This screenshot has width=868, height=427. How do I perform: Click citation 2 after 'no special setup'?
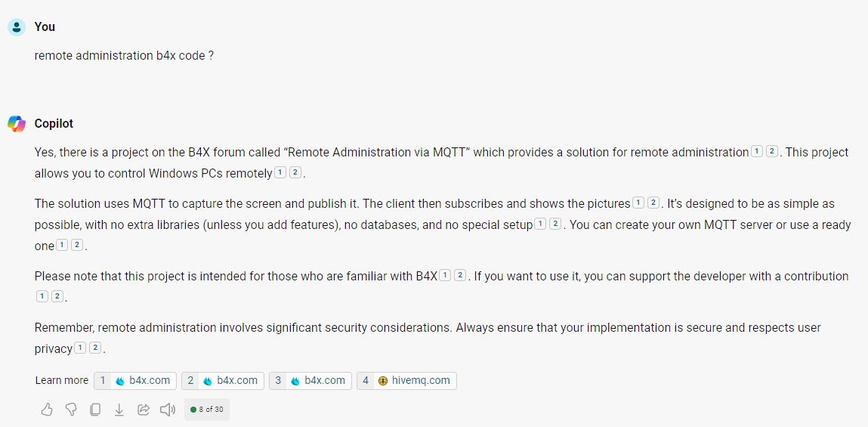(555, 224)
